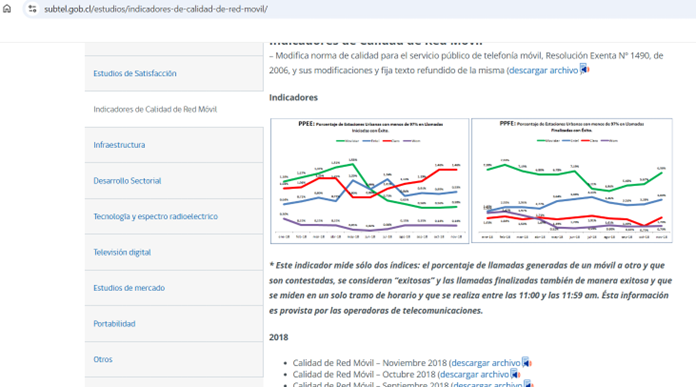
Task: Click file icon after Resolución descargar archivo
Action: [x=584, y=69]
